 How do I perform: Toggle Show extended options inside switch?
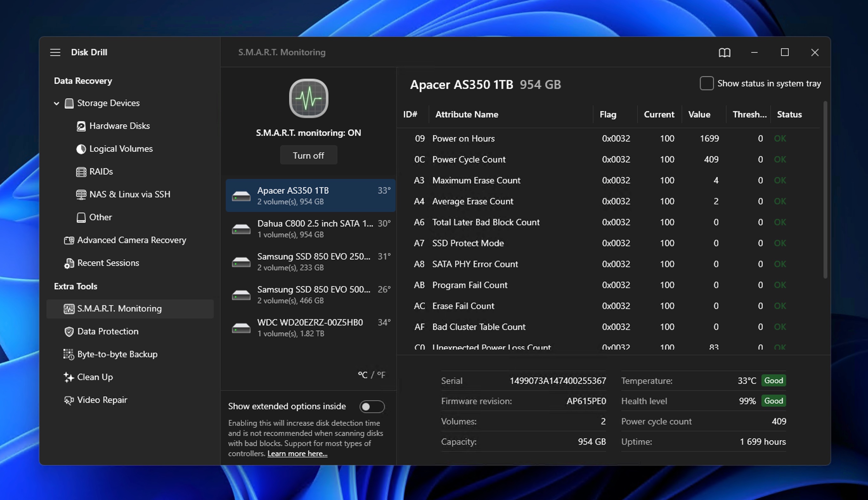tap(372, 407)
